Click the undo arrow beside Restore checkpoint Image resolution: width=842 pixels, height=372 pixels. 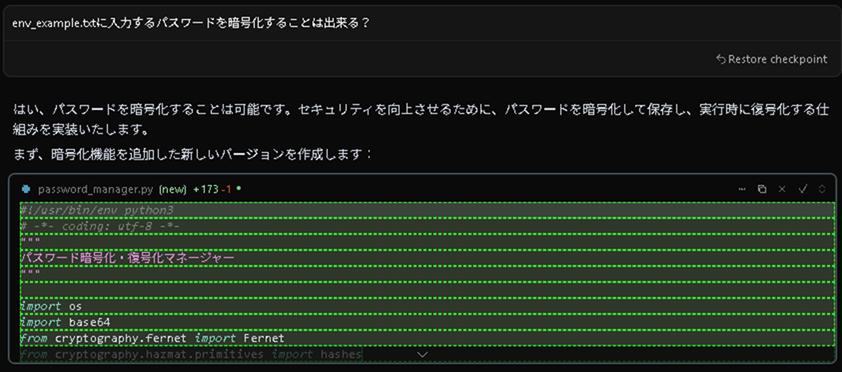(x=721, y=59)
